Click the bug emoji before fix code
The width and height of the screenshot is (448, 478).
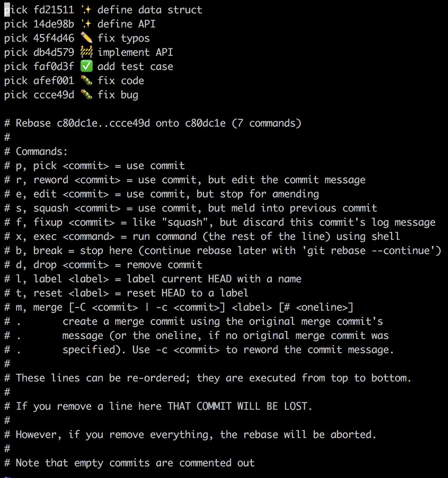[86, 80]
